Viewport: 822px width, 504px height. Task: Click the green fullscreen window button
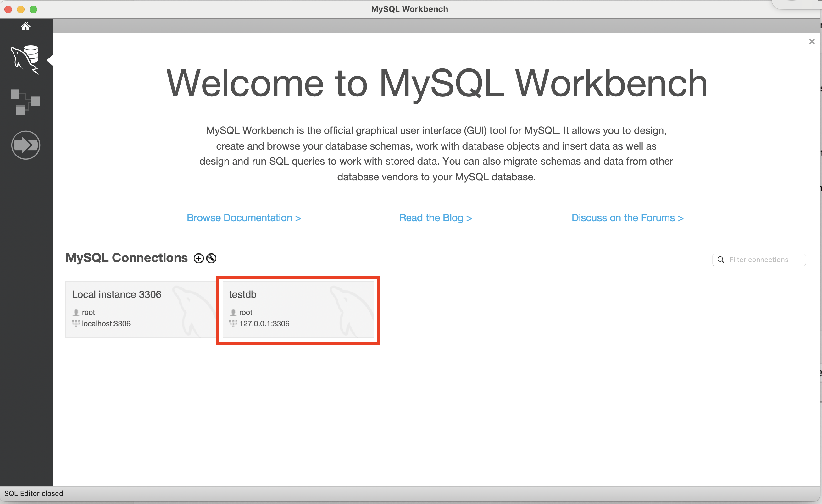coord(33,9)
